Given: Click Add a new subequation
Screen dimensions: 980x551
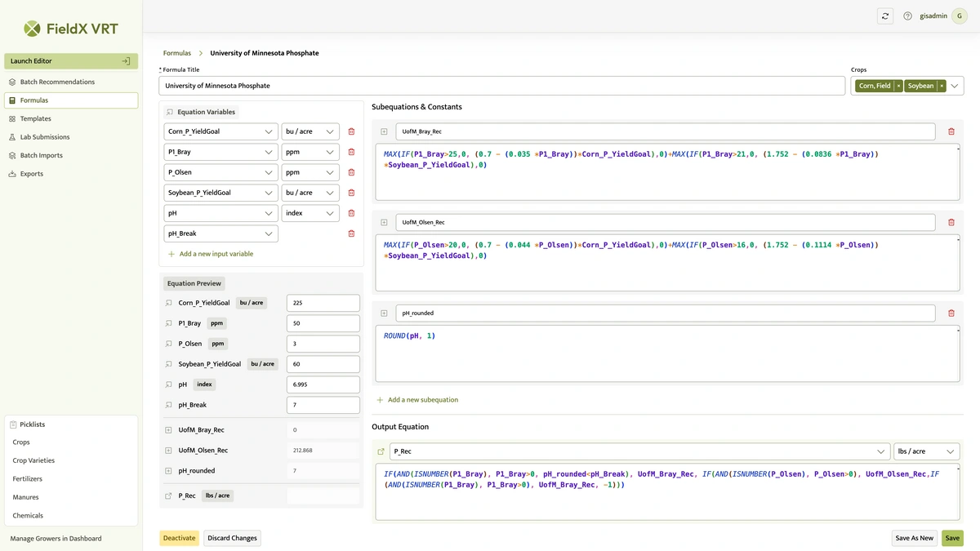Looking at the screenshot, I should [x=417, y=400].
